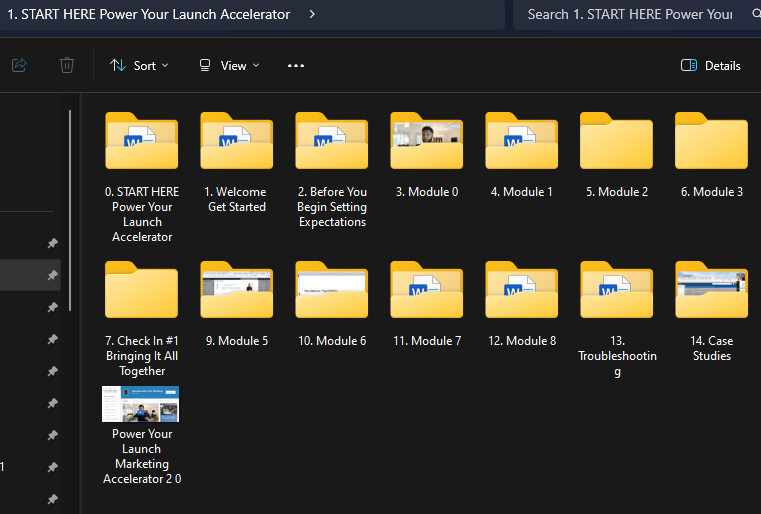Open the '5. Module 2' folder
This screenshot has width=761, height=514.
pos(616,146)
